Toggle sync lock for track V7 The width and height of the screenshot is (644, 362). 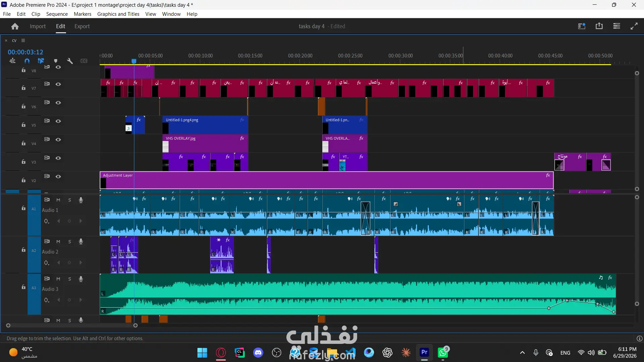(47, 84)
